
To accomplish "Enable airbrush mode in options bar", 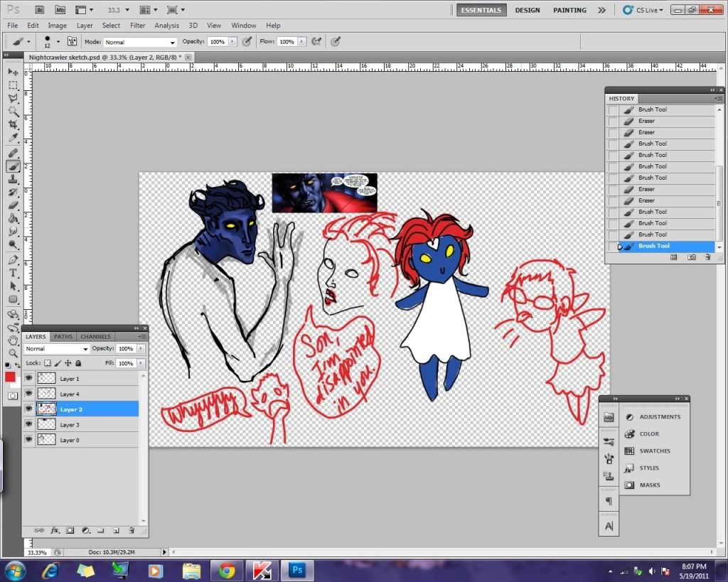I will [316, 42].
